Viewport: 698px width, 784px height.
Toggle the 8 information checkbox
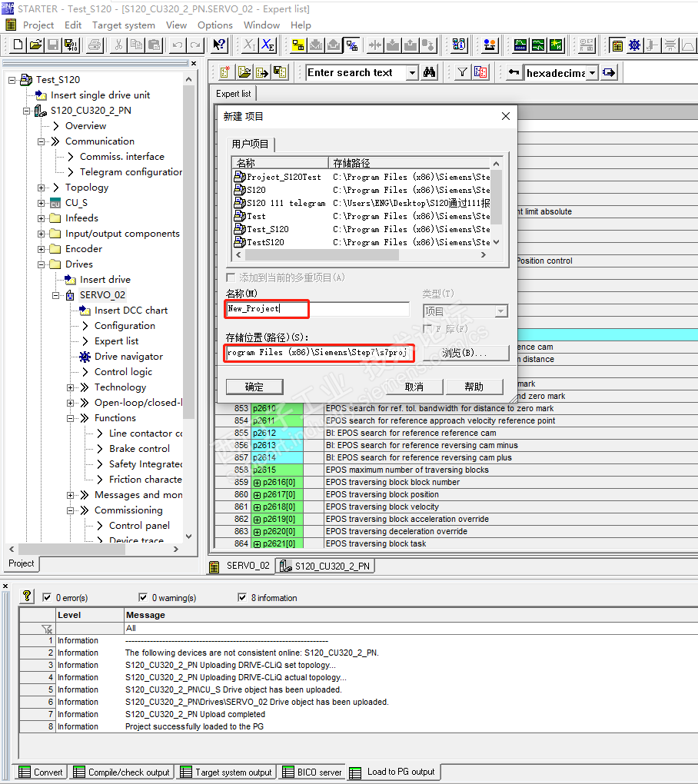[x=242, y=597]
